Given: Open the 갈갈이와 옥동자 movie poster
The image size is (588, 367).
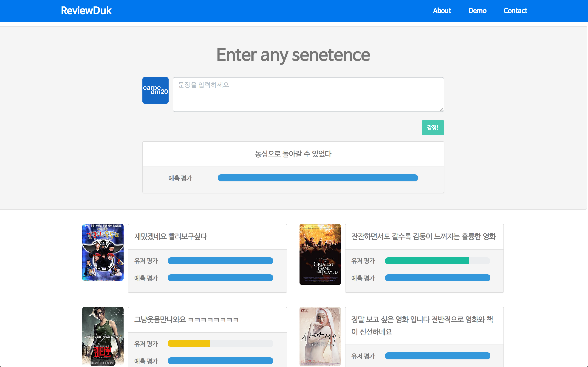Looking at the screenshot, I should tap(103, 252).
